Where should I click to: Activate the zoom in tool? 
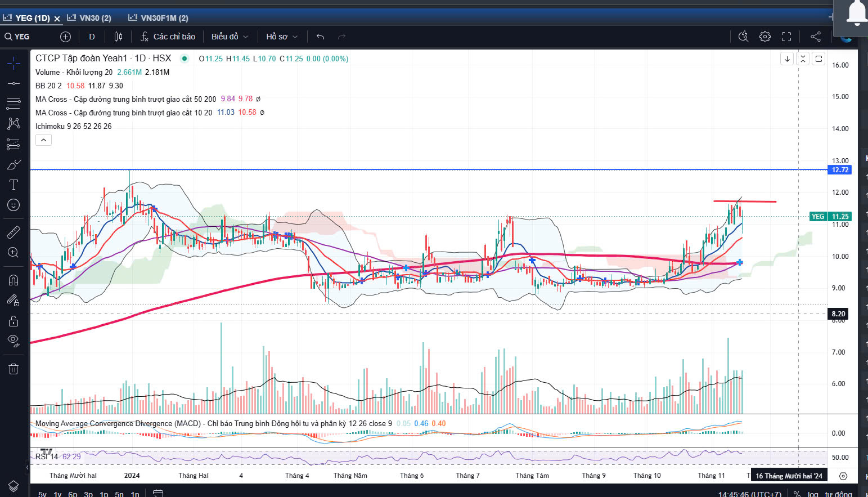click(14, 252)
